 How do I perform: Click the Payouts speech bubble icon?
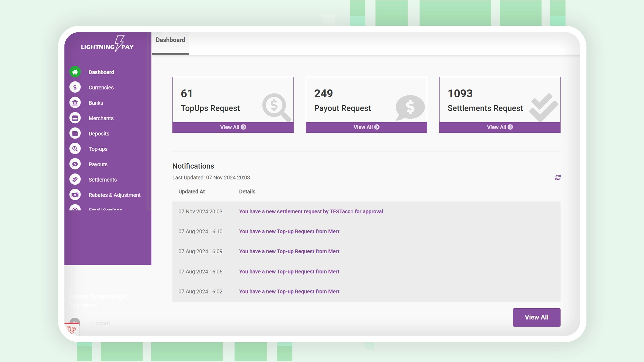click(x=75, y=164)
